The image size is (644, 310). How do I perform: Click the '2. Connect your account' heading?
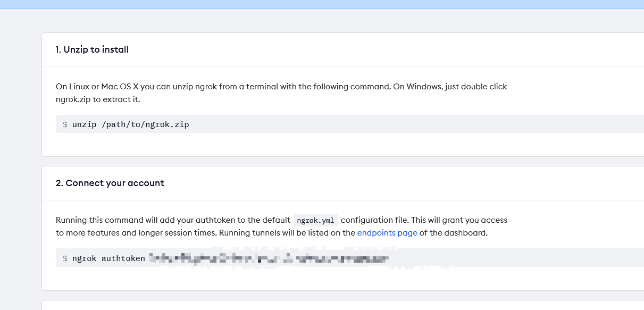[x=110, y=183]
